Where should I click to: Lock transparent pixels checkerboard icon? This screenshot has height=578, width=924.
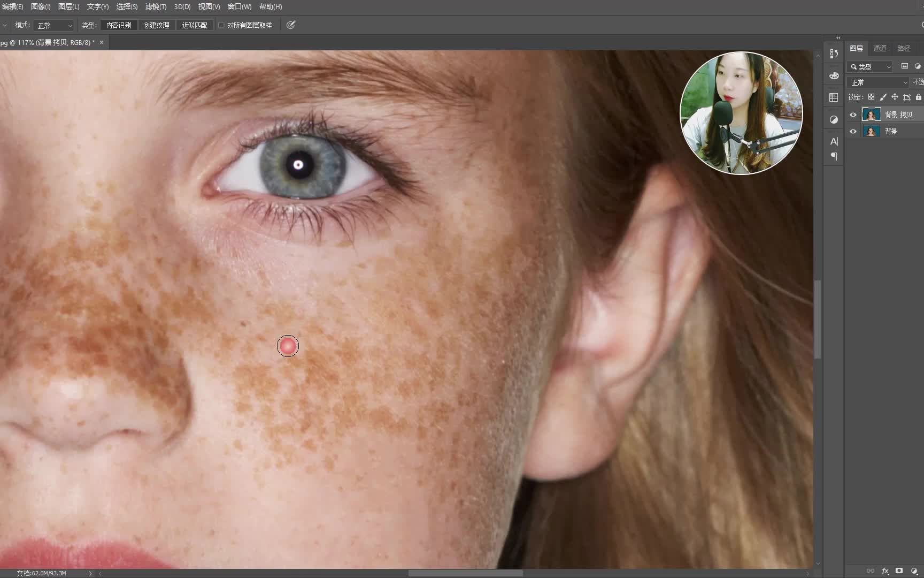click(x=871, y=97)
